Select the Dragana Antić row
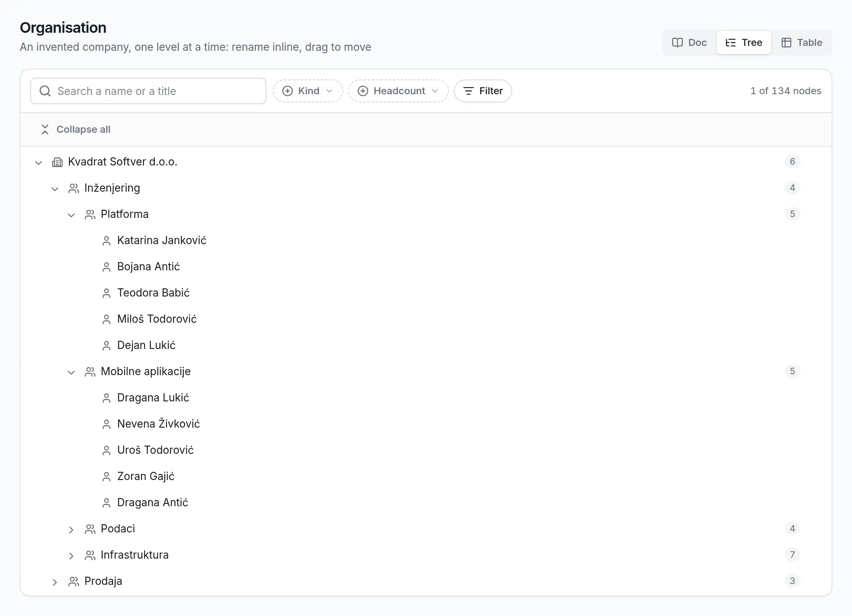 426,503
